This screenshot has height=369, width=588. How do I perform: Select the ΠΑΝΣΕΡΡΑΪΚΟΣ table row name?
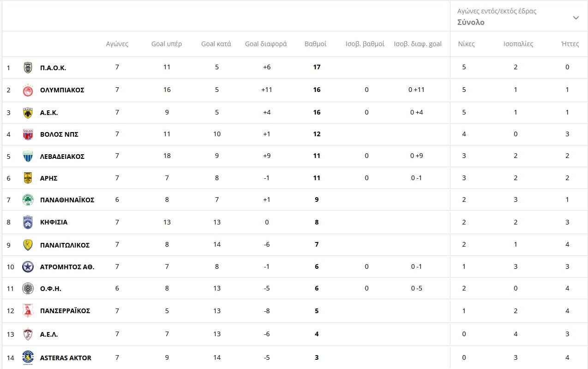65,311
